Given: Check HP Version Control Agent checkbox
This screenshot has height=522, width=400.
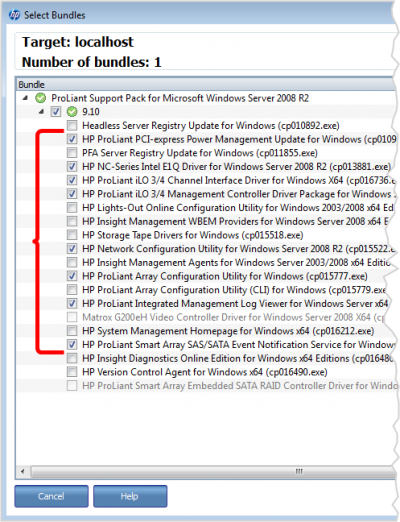Looking at the screenshot, I should [72, 372].
